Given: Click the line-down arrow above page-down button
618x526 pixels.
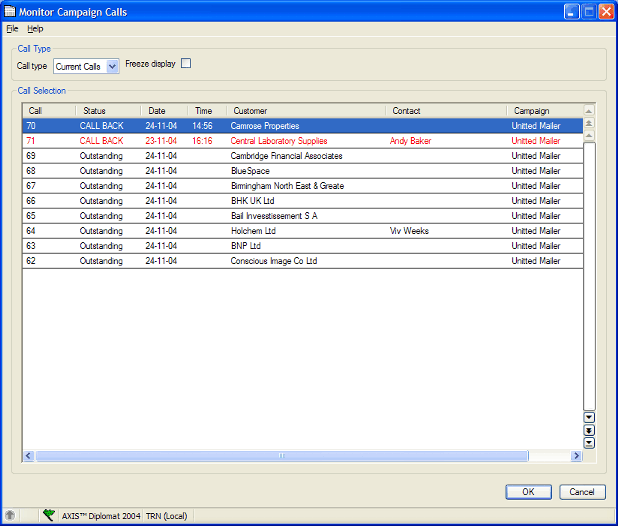Looking at the screenshot, I should [x=589, y=417].
